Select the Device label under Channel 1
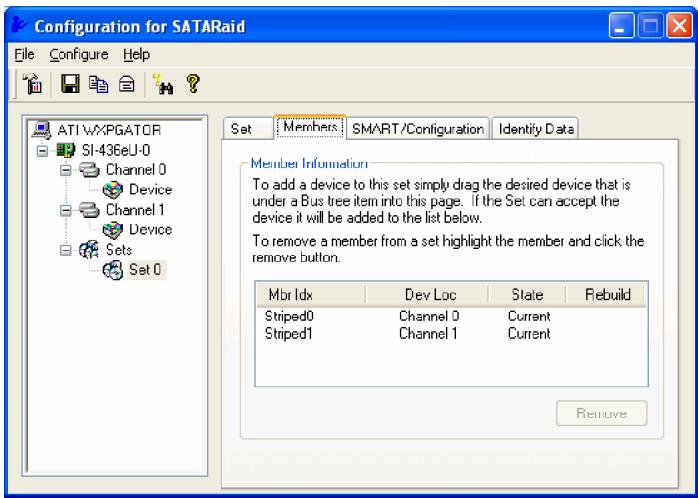This screenshot has height=498, width=698. (x=150, y=230)
